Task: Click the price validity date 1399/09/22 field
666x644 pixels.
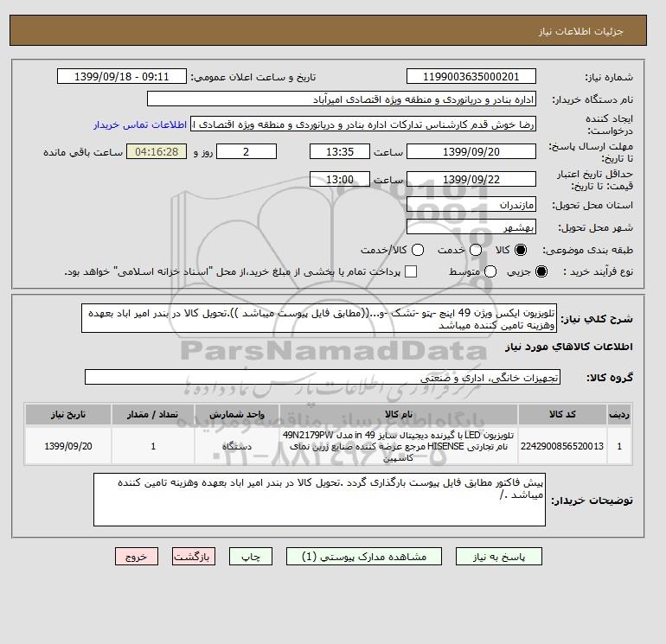Action: 471,179
